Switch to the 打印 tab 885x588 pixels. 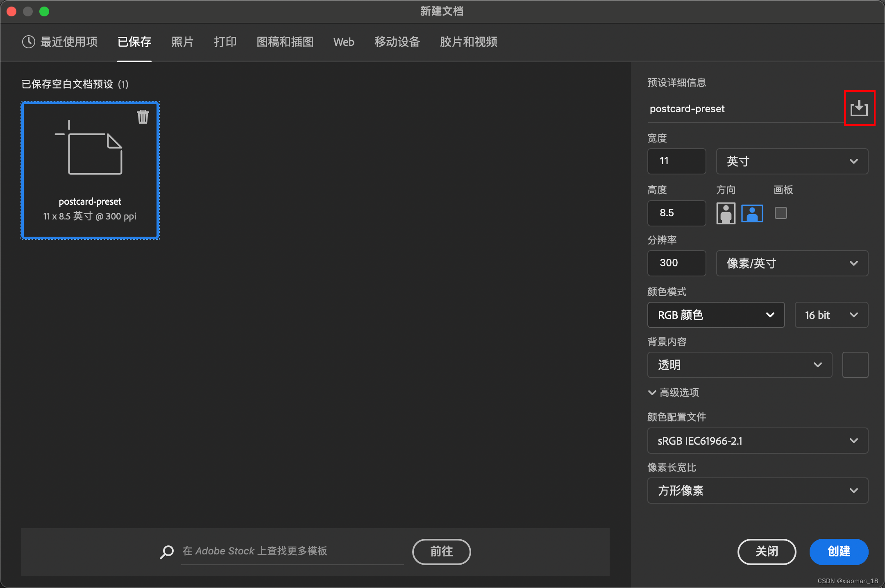pyautogui.click(x=225, y=42)
